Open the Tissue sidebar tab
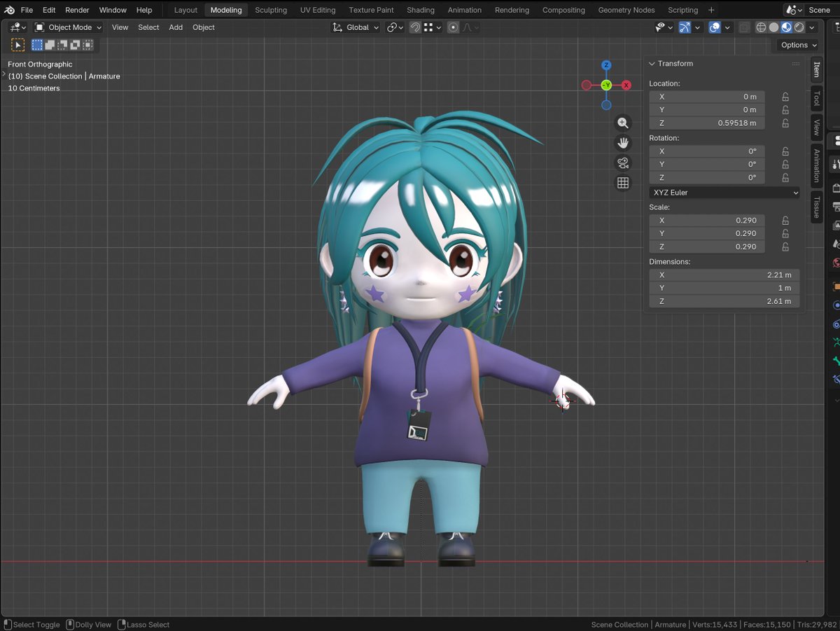The height and width of the screenshot is (631, 840). (816, 207)
